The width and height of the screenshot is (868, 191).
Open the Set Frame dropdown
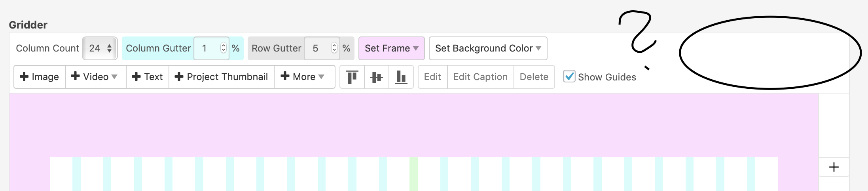coord(391,48)
